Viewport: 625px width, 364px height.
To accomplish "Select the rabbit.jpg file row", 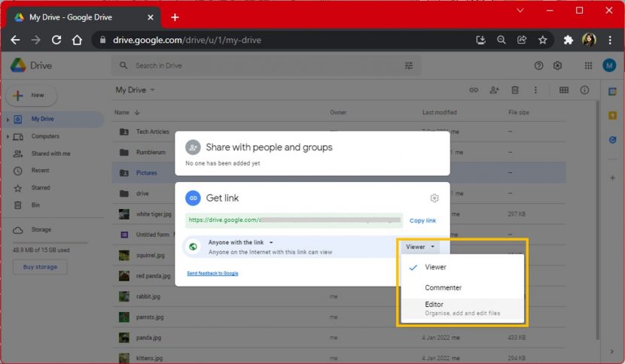I will [x=339, y=297].
